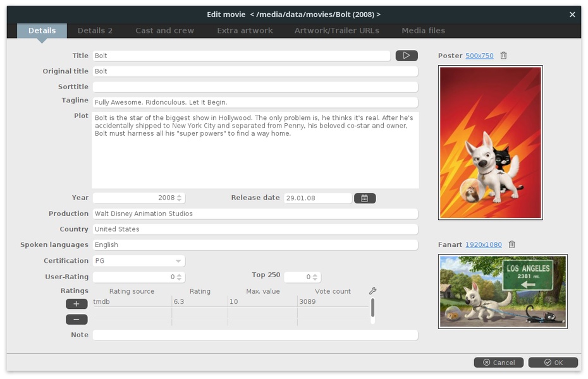Expand the Certification dropdown showing PG

click(178, 261)
